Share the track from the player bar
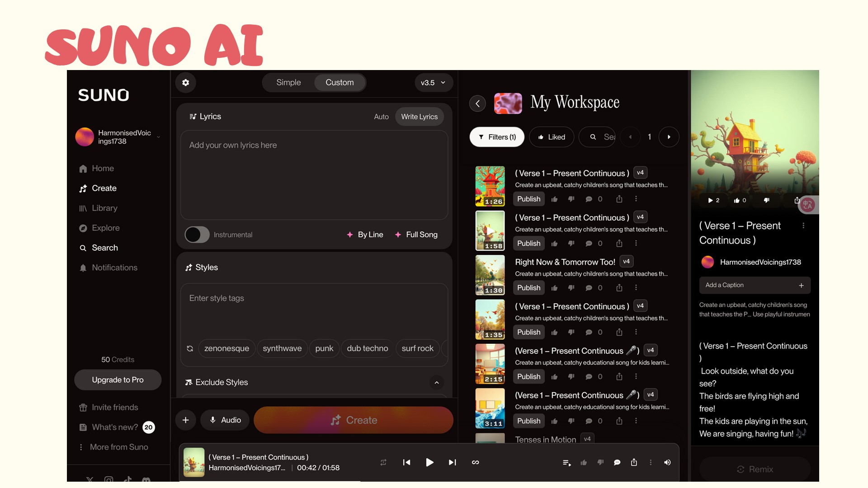The image size is (868, 488). 634,462
